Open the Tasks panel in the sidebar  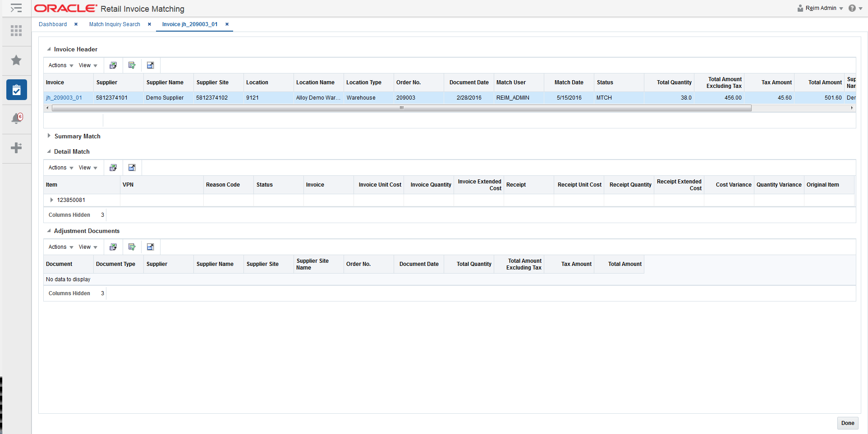pyautogui.click(x=16, y=90)
